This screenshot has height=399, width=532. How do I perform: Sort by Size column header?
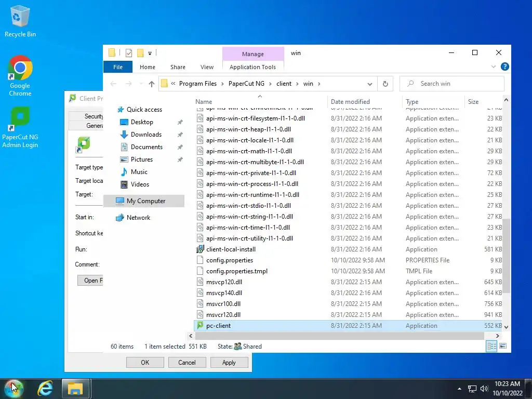[483, 101]
